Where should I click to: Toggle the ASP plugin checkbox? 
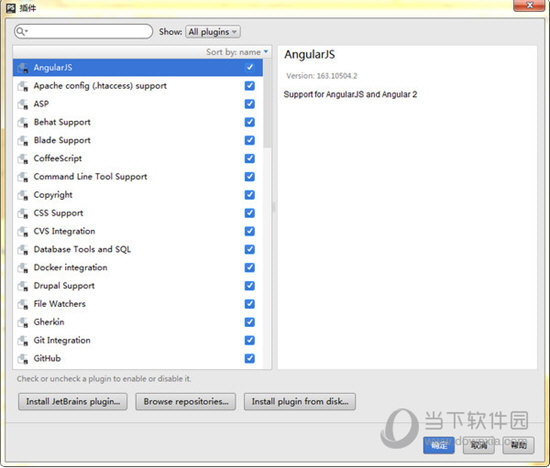(250, 104)
